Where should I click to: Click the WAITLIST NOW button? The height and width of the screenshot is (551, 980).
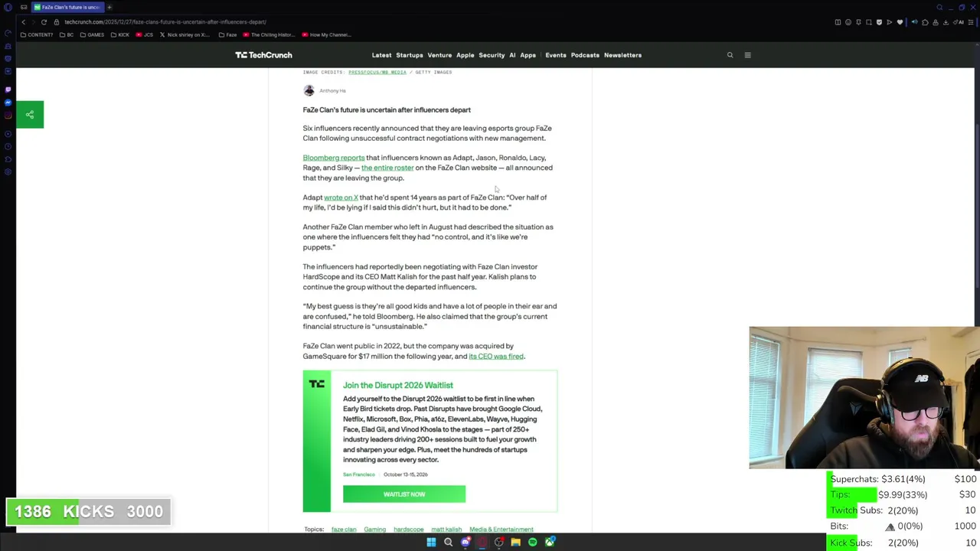404,494
